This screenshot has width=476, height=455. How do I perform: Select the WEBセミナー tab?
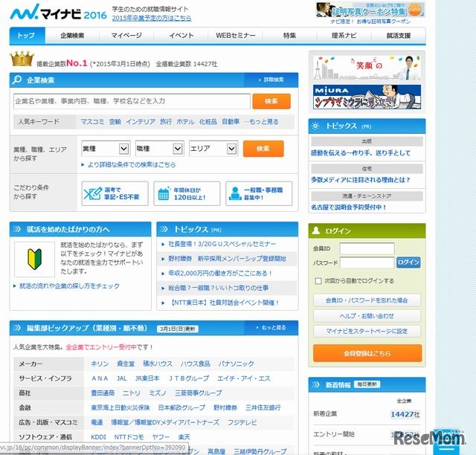pyautogui.click(x=236, y=36)
